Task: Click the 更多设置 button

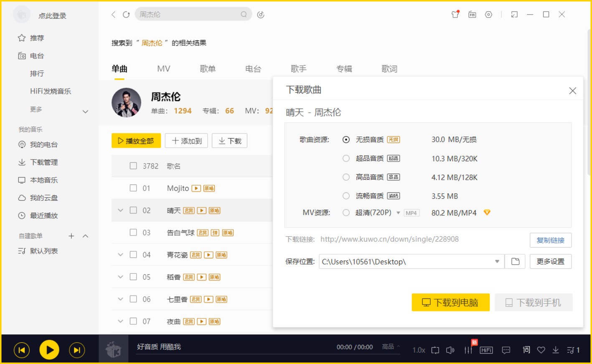Action: click(551, 261)
